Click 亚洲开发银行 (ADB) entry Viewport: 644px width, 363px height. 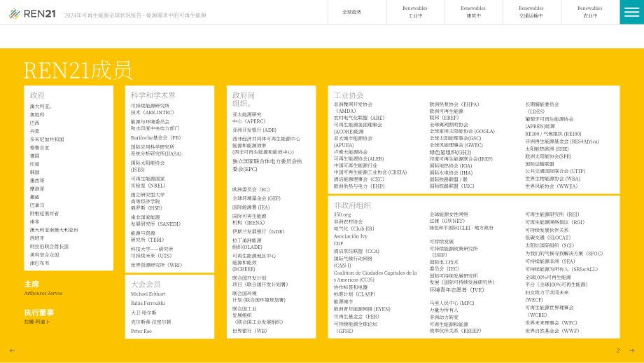click(254, 130)
